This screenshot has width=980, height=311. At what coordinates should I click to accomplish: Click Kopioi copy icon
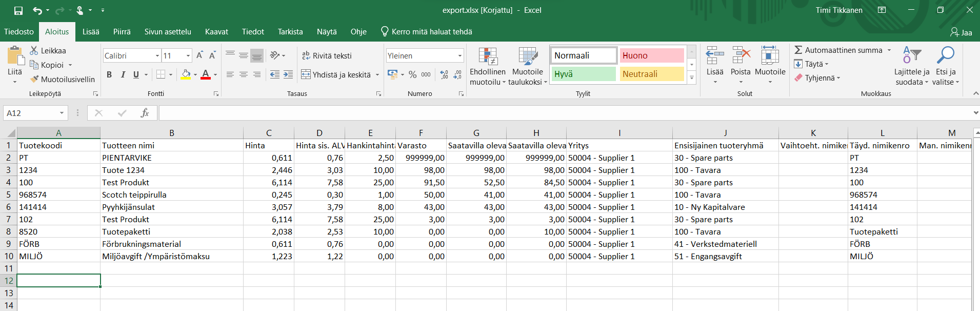pos(34,65)
